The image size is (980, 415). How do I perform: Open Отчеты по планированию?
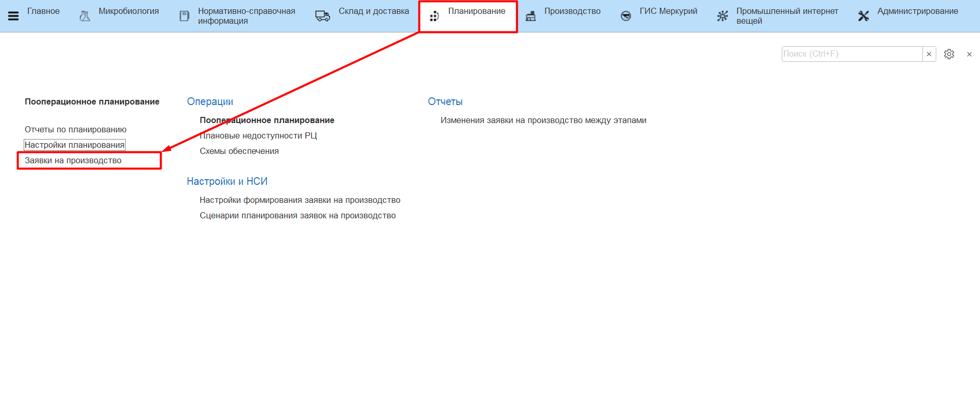tap(76, 130)
